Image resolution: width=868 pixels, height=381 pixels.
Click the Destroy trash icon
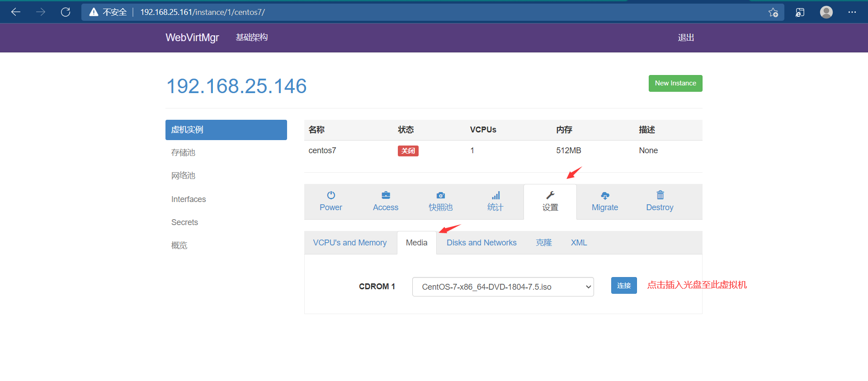[660, 195]
